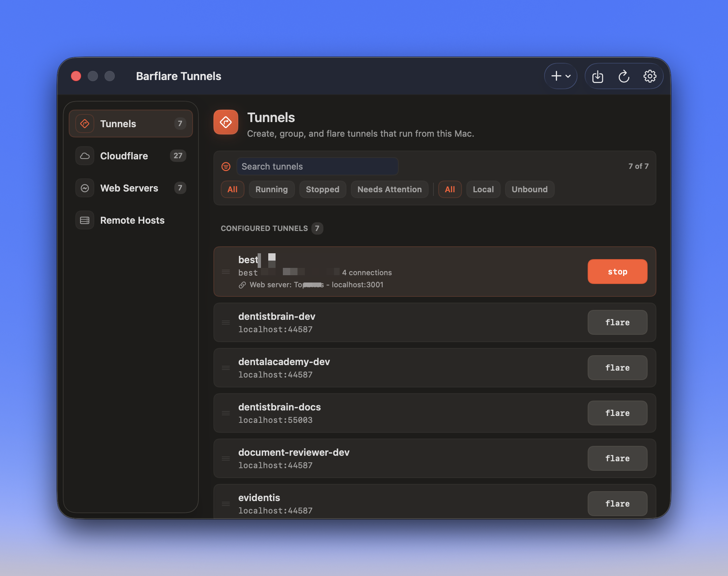
Task: Select the first All status filter
Action: coord(232,189)
